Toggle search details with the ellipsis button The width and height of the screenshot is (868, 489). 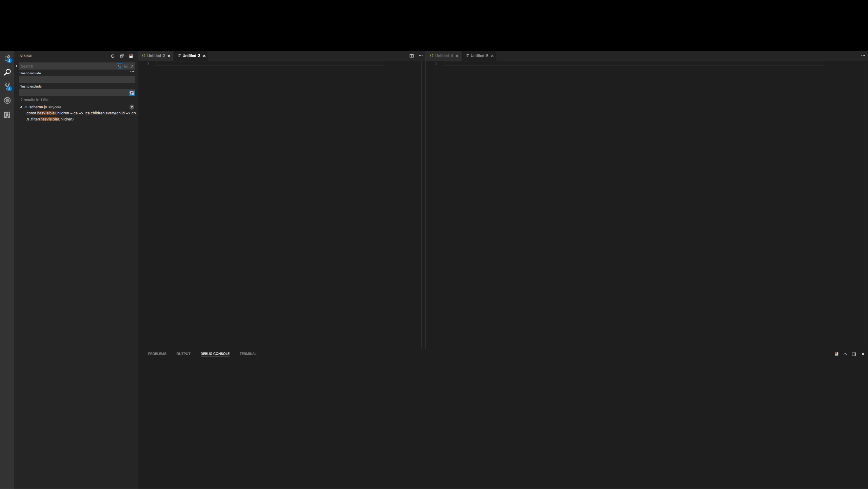coord(132,72)
